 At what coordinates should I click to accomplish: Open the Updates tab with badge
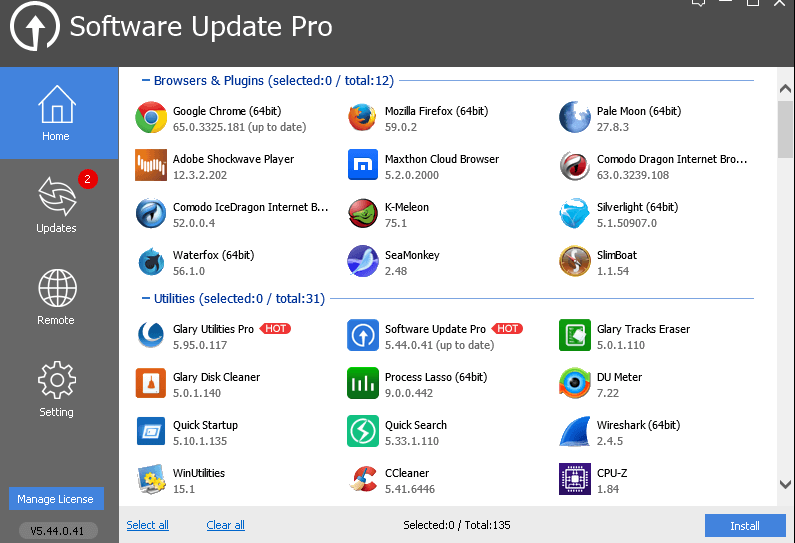(56, 205)
